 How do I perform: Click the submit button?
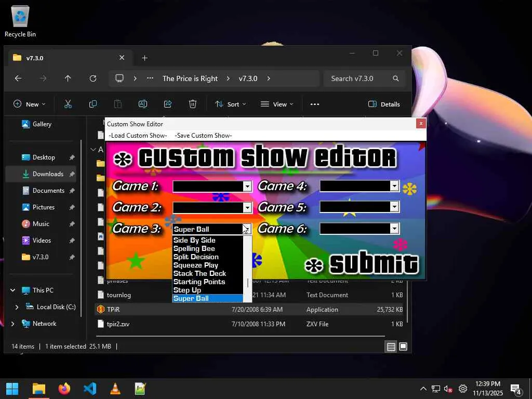point(362,263)
